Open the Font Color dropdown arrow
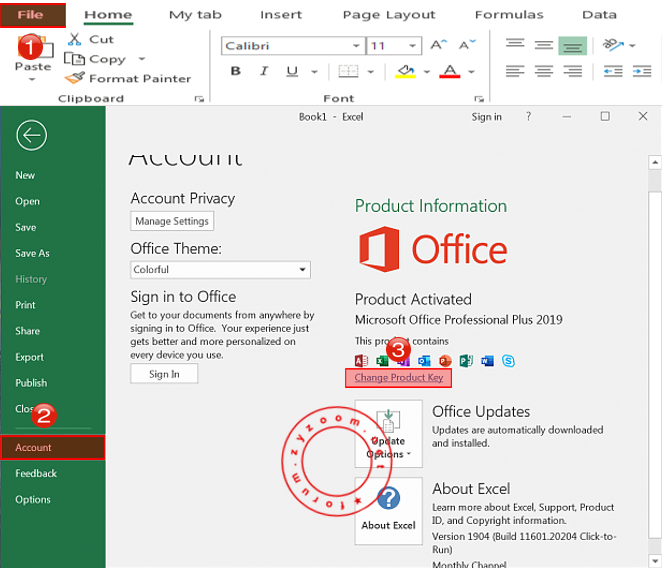 pos(472,72)
